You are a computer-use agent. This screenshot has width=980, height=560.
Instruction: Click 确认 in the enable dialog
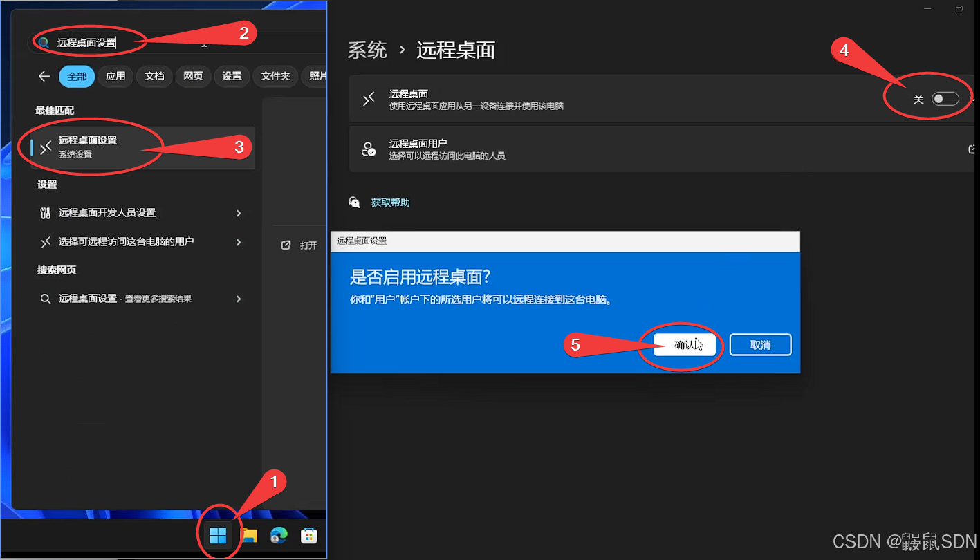685,344
